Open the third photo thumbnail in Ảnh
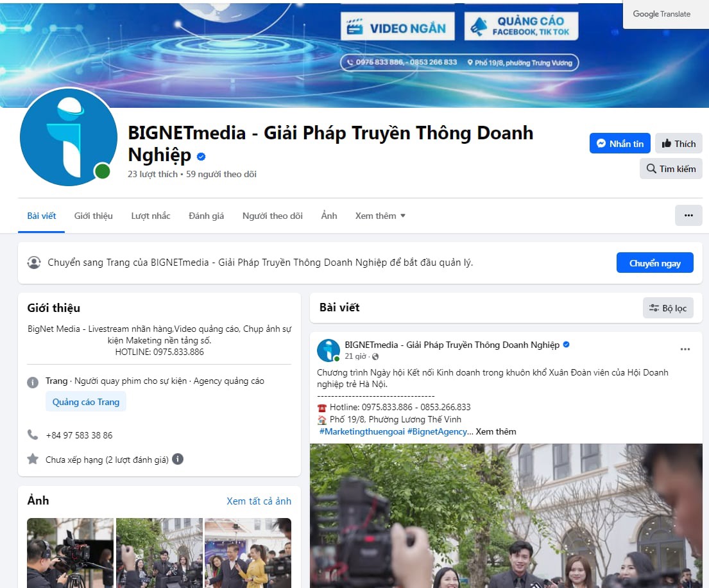 coord(248,553)
